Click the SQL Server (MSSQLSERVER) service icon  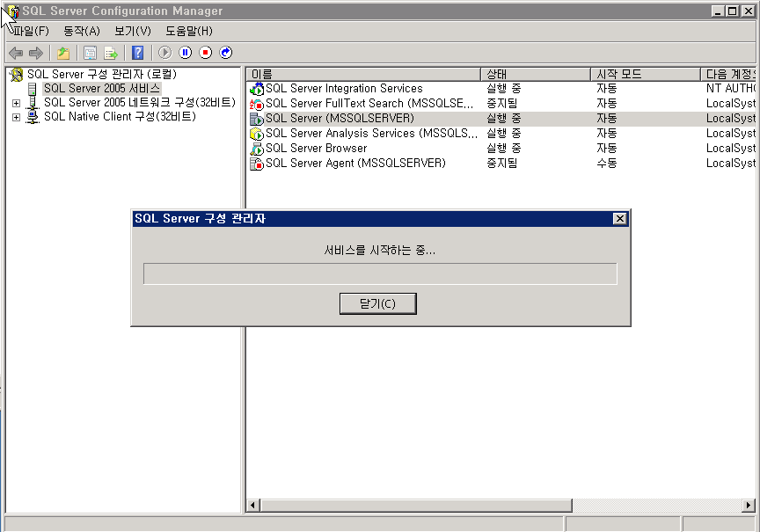tap(256, 119)
